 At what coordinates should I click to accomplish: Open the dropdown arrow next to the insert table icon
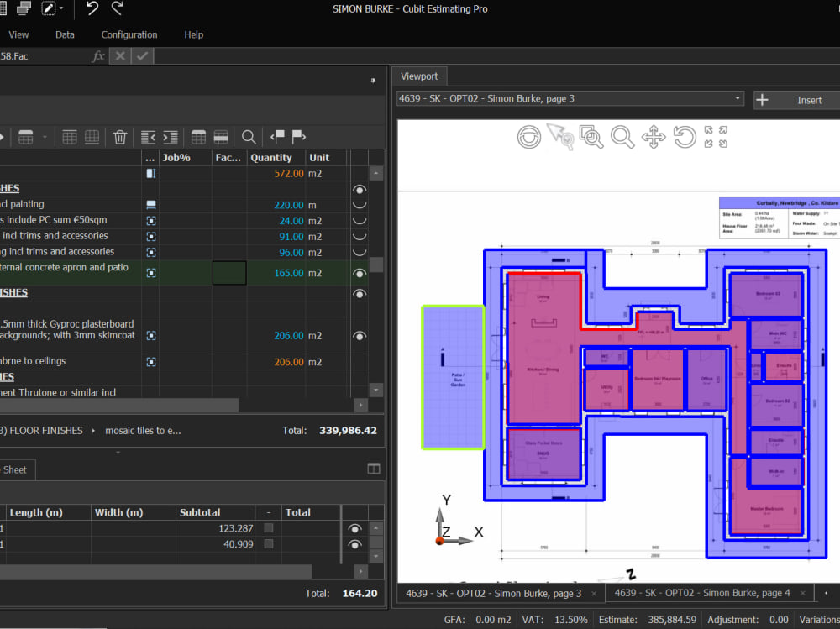click(x=45, y=137)
